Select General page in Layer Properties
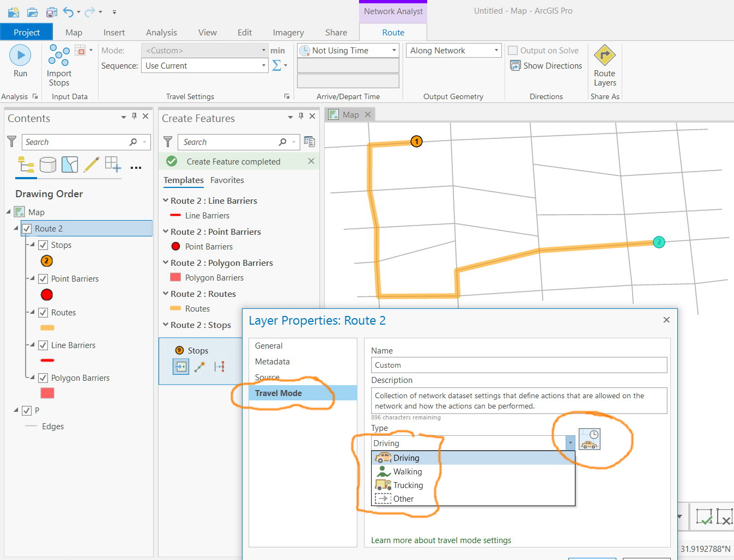The height and width of the screenshot is (560, 734). (303, 346)
